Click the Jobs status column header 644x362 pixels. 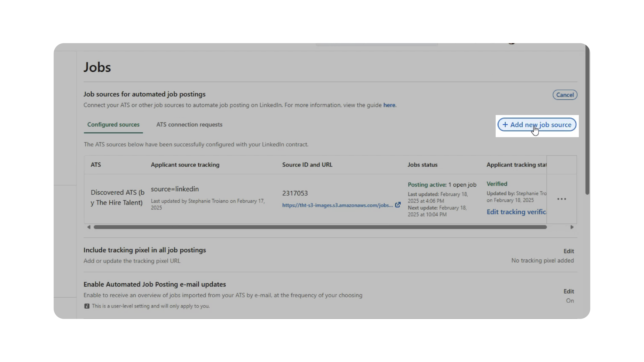(x=423, y=165)
